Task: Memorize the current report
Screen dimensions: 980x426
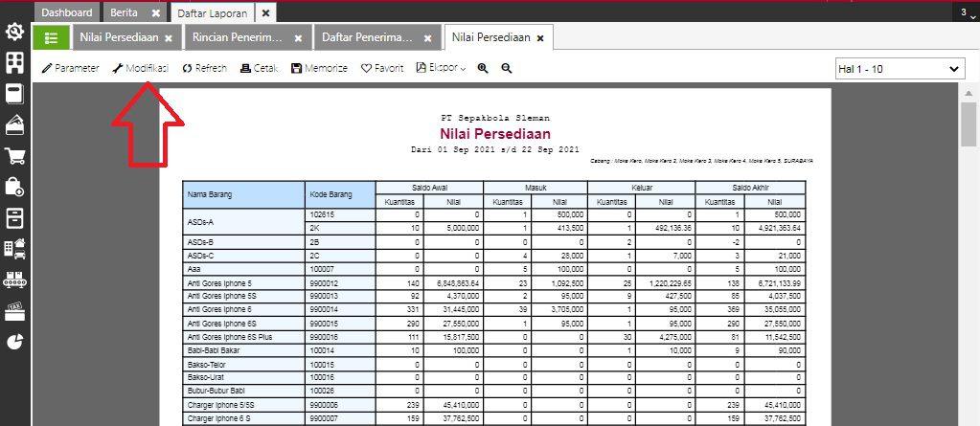Action: pyautogui.click(x=319, y=69)
